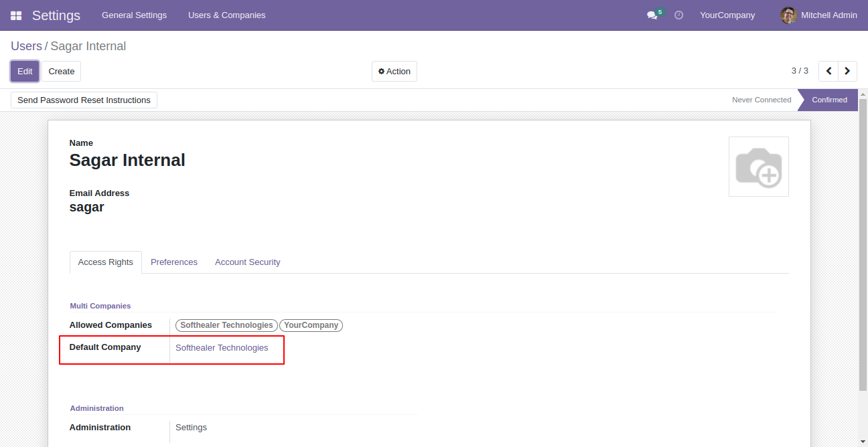Click the user photo camera placeholder

758,167
